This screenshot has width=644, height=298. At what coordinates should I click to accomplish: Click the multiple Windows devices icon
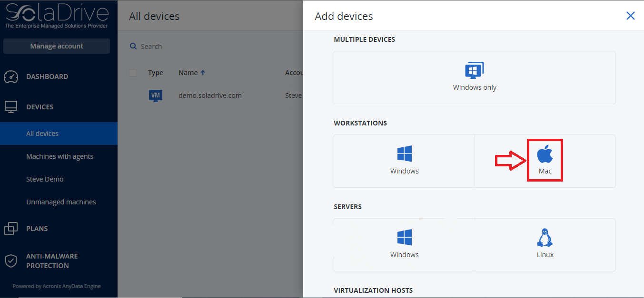point(475,71)
